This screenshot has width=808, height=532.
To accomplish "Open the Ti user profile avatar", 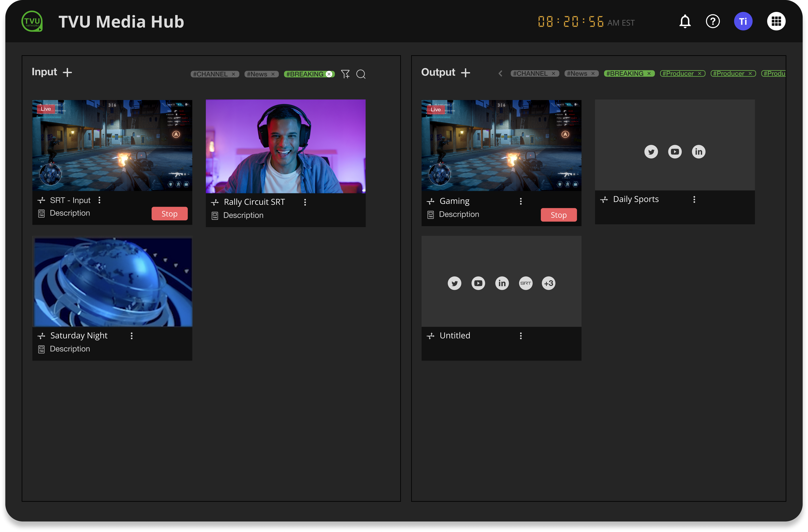I will tap(743, 21).
